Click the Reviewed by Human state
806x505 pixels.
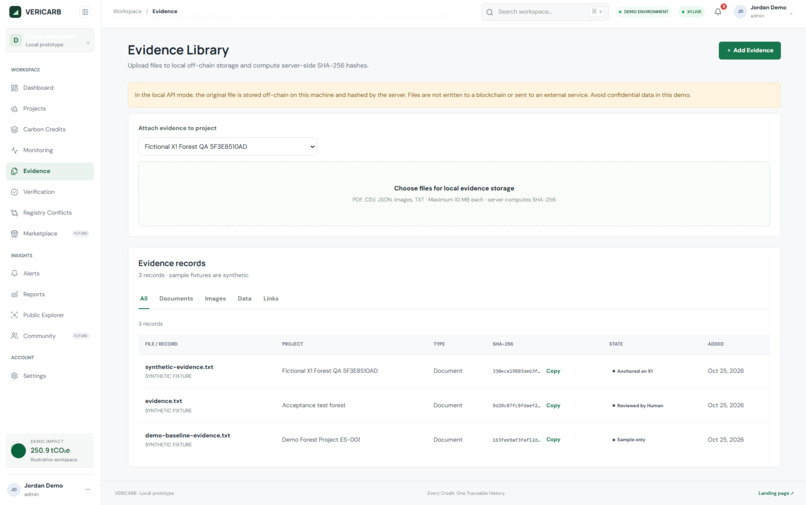tap(637, 406)
